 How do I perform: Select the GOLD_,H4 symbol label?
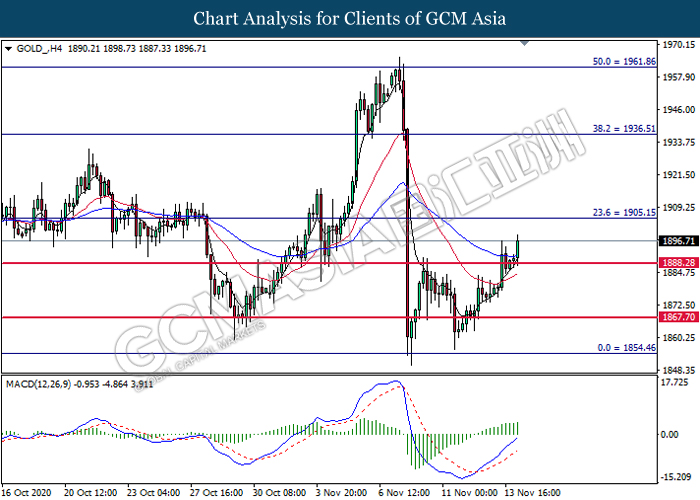point(39,49)
